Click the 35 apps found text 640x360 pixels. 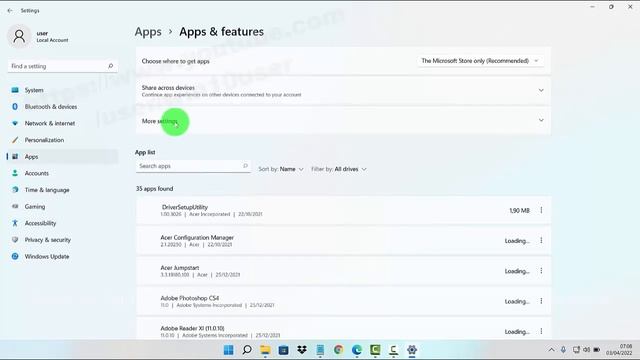154,189
